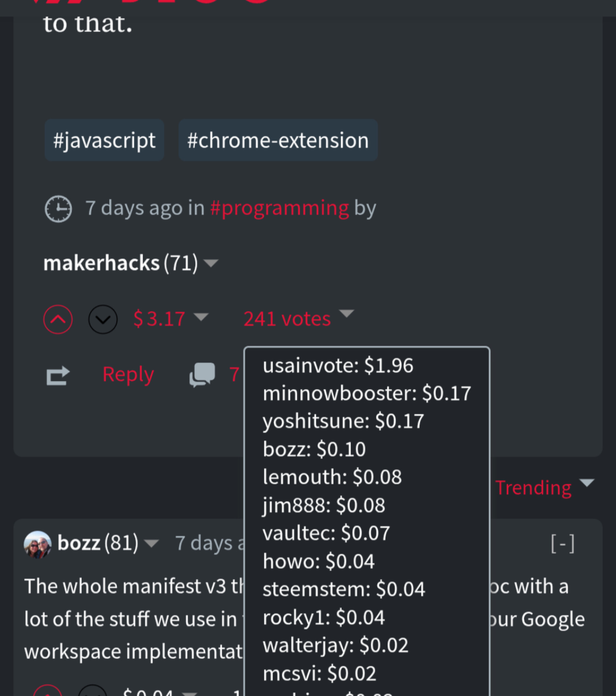Open makerhacks author dropdown arrow
Screen dimensions: 616x696
(x=211, y=263)
